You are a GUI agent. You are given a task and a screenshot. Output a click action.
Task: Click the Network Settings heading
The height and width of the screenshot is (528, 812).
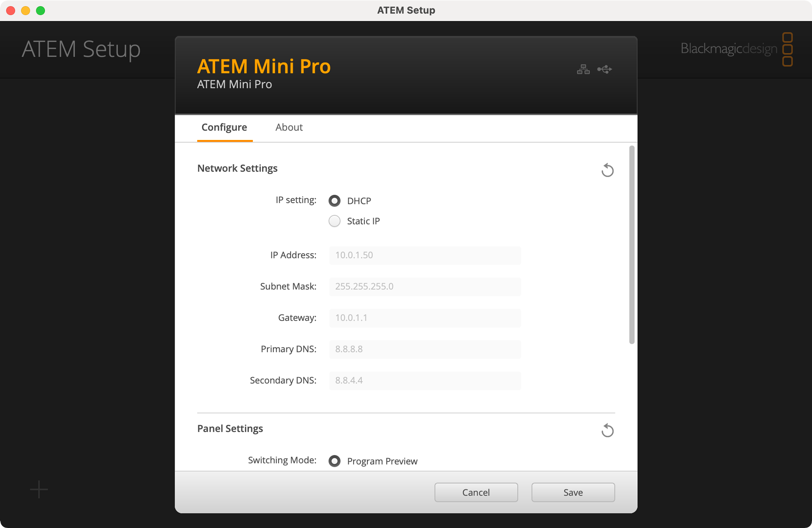[x=237, y=168]
